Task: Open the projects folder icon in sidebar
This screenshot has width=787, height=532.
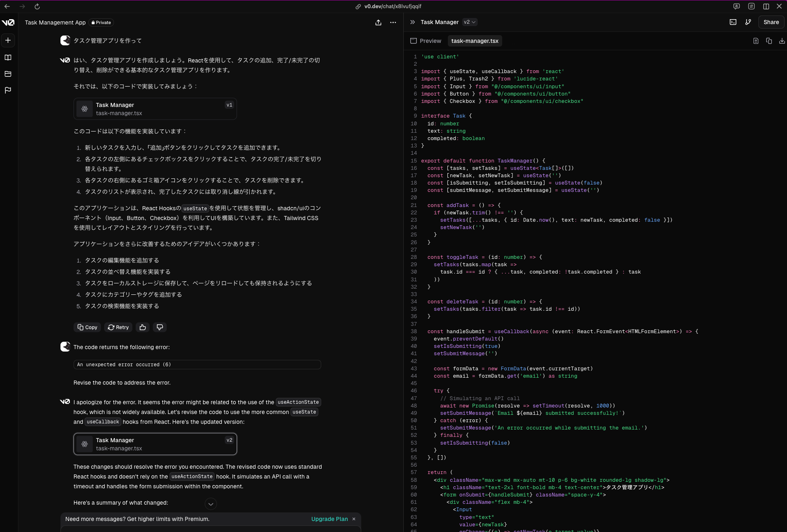Action: (8, 74)
